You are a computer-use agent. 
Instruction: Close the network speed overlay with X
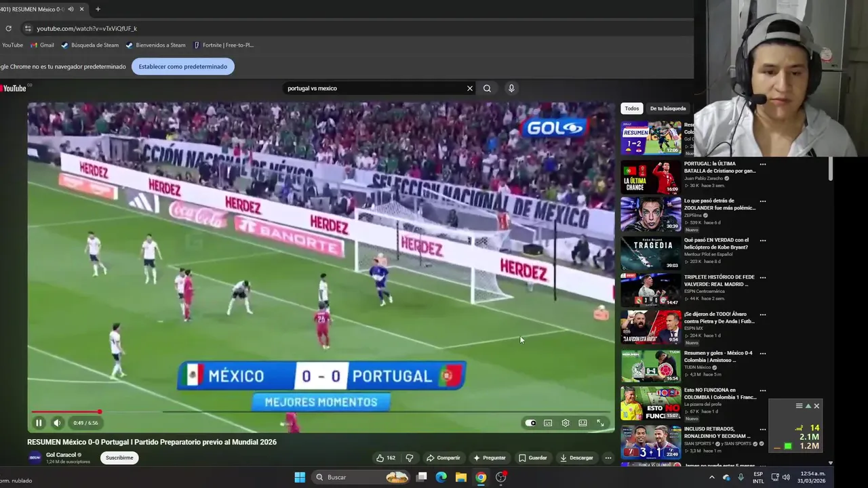click(816, 406)
